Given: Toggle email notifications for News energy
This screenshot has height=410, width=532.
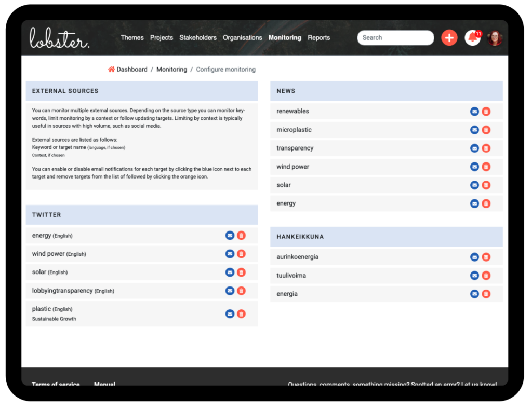Looking at the screenshot, I should [x=474, y=203].
